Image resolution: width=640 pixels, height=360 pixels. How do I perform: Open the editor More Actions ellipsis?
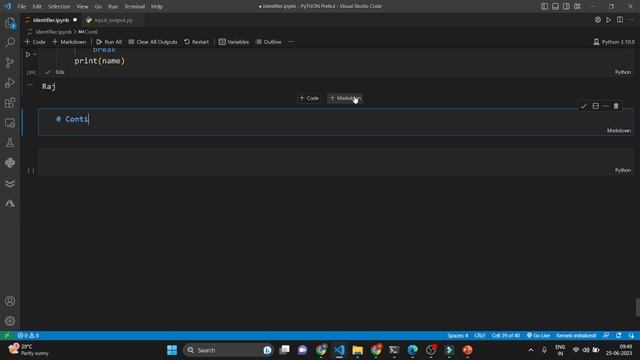(631, 20)
